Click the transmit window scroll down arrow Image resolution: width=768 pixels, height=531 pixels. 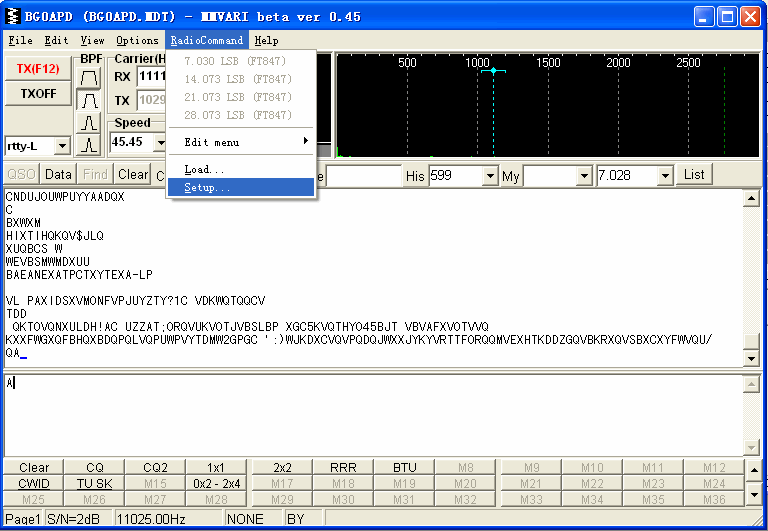click(x=751, y=447)
